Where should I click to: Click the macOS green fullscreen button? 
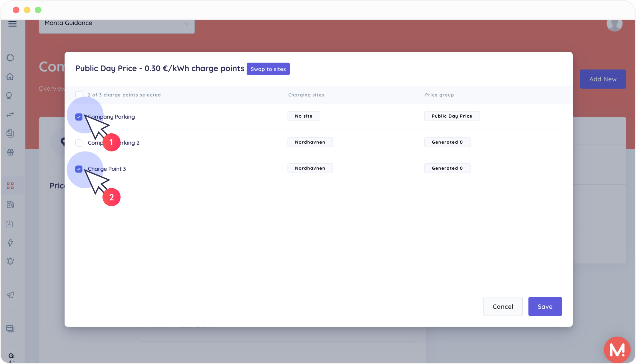pyautogui.click(x=38, y=10)
